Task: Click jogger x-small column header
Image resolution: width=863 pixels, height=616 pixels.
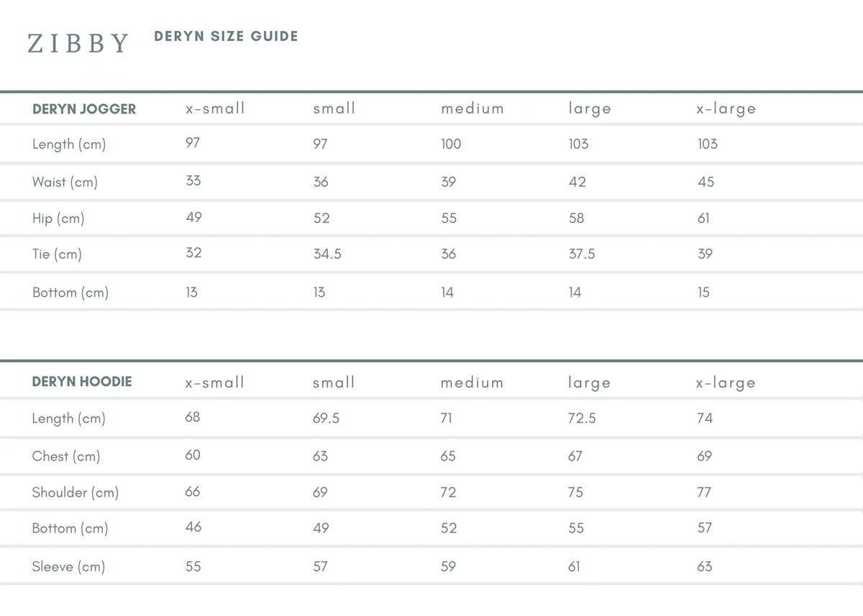Action: [x=215, y=109]
